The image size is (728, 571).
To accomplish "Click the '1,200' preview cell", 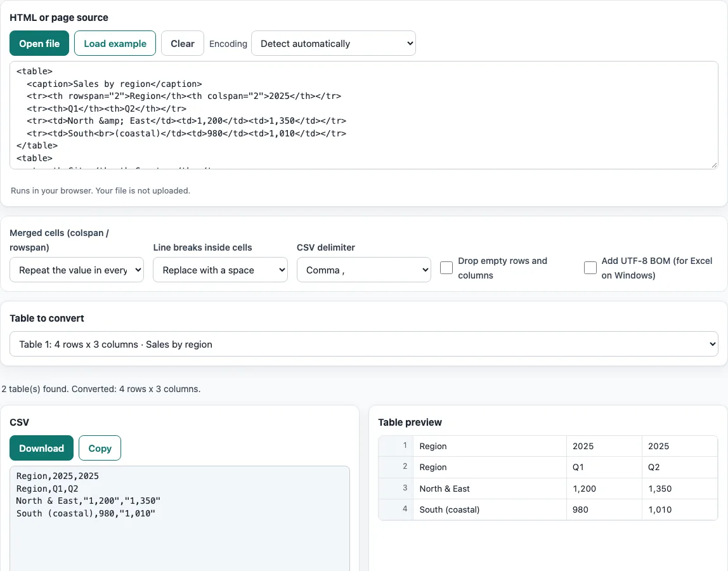I will 604,489.
